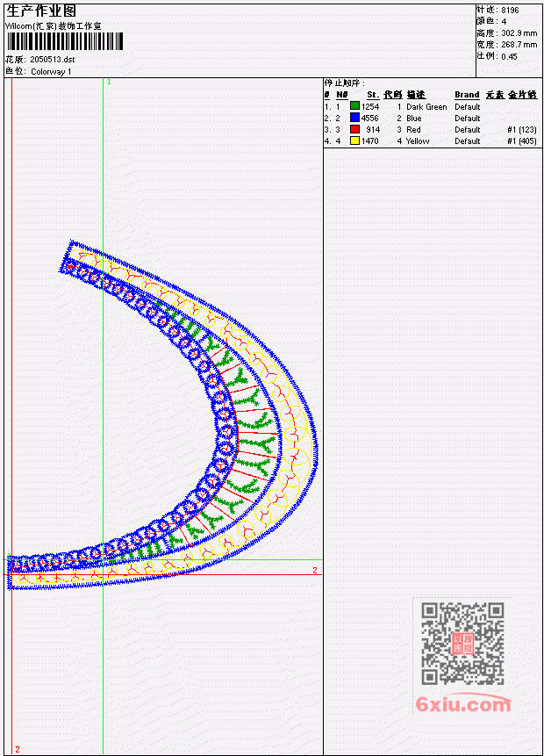Select file name '2050513.dst'
The width and height of the screenshot is (544, 756).
[53, 60]
